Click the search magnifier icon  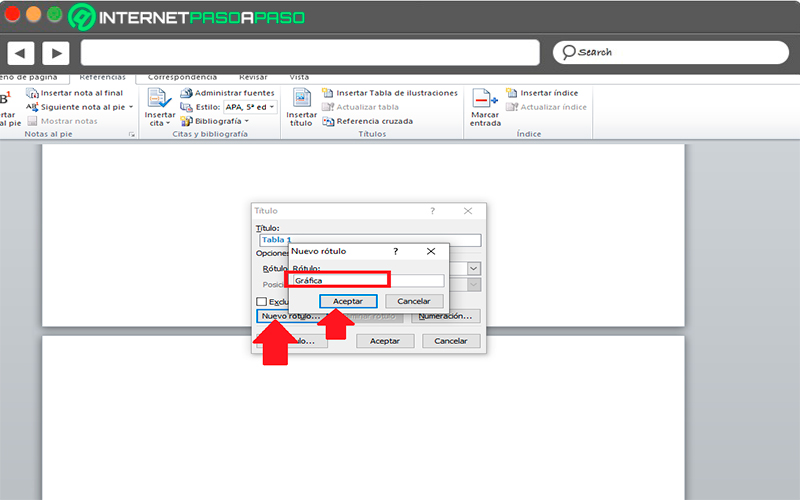point(568,53)
